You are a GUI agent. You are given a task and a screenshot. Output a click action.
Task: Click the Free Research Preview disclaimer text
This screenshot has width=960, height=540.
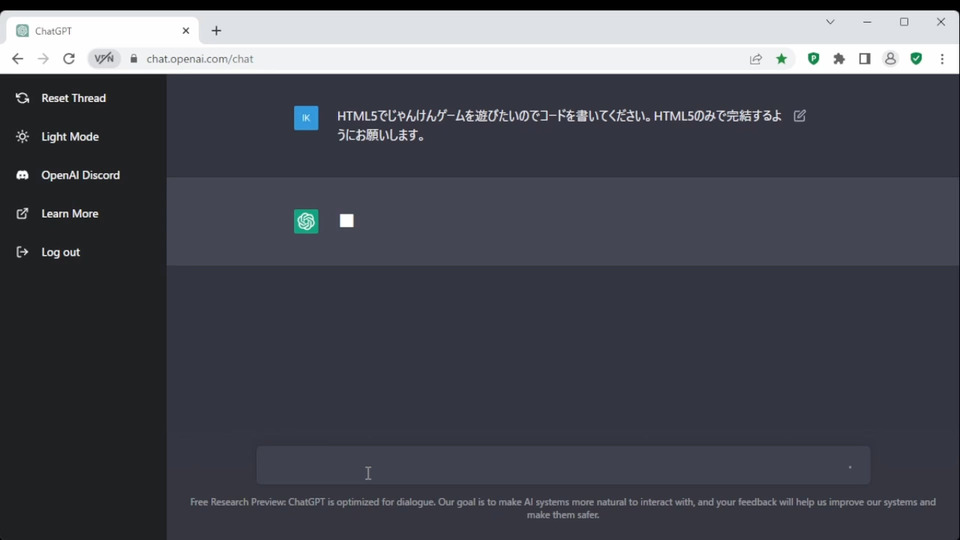pos(563,508)
